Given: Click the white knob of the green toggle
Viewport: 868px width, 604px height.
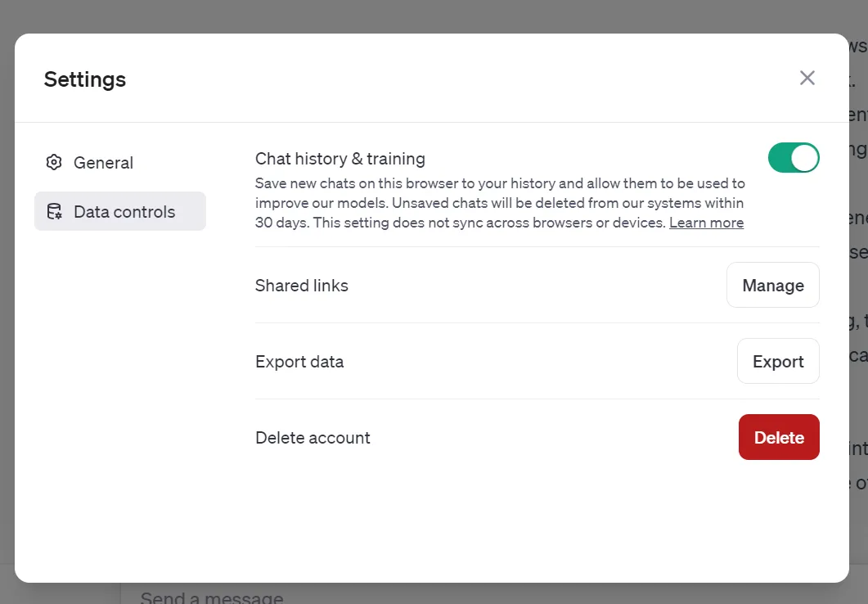Looking at the screenshot, I should coord(805,158).
